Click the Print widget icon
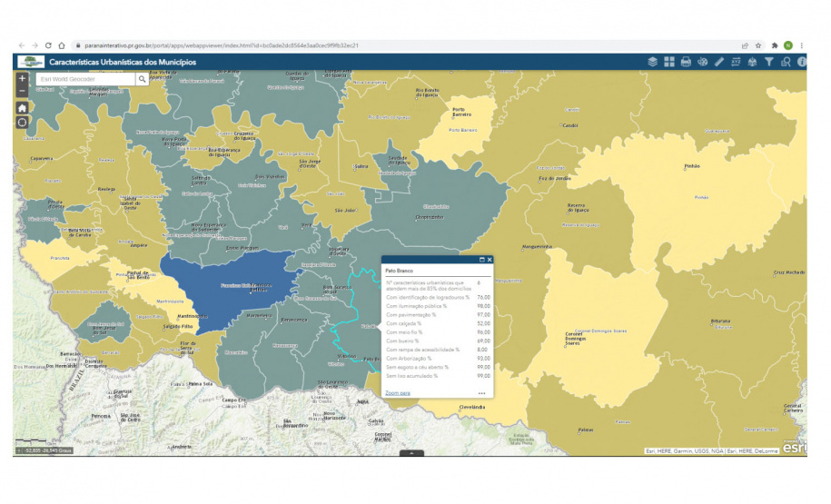The height and width of the screenshot is (504, 831). click(x=686, y=62)
